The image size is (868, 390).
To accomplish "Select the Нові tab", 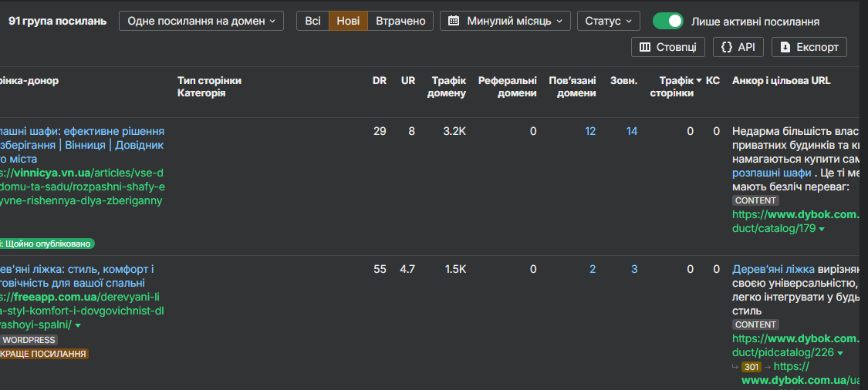I will click(348, 21).
